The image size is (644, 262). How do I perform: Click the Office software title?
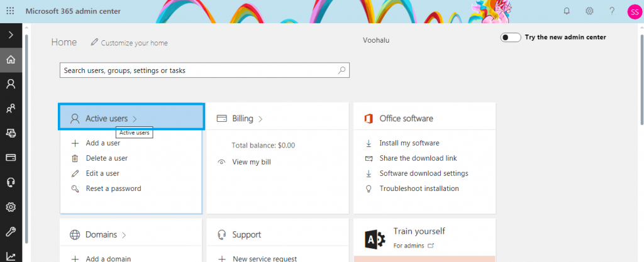coord(406,119)
